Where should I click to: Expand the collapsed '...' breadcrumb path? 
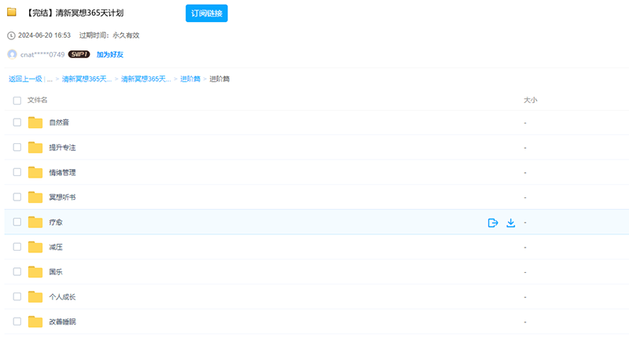pyautogui.click(x=50, y=79)
